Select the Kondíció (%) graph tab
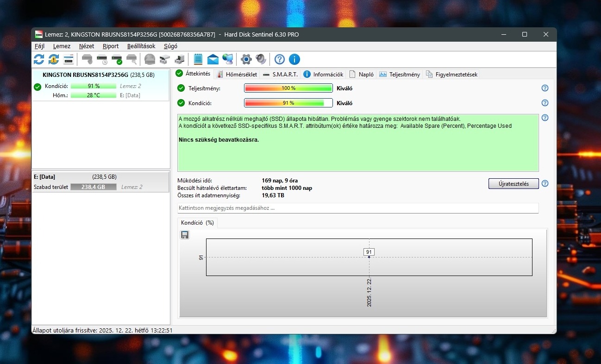Viewport: 601px width, 364px height. [x=198, y=223]
